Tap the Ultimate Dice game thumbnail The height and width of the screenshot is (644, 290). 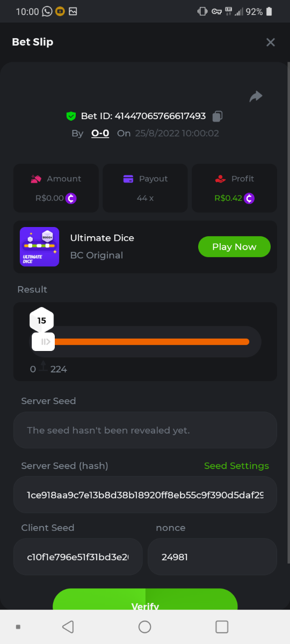coord(40,247)
